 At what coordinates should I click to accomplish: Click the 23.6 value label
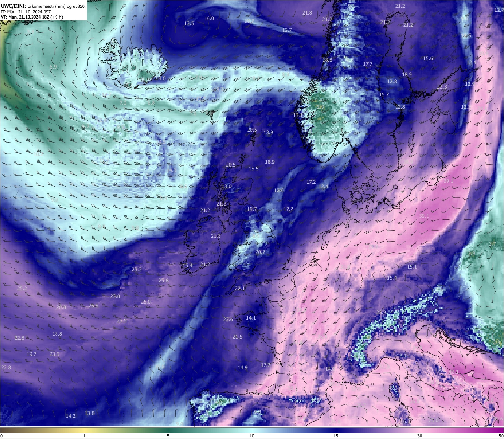click(228, 320)
